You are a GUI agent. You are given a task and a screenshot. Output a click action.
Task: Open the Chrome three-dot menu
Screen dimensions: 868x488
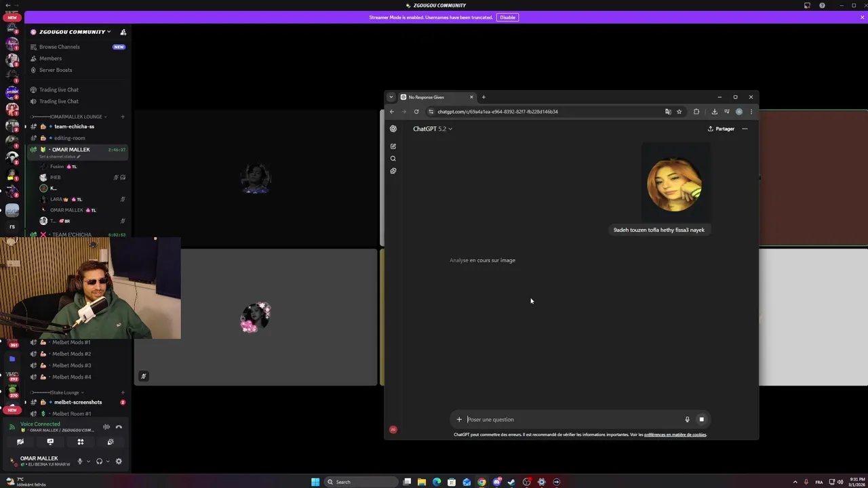click(x=751, y=112)
